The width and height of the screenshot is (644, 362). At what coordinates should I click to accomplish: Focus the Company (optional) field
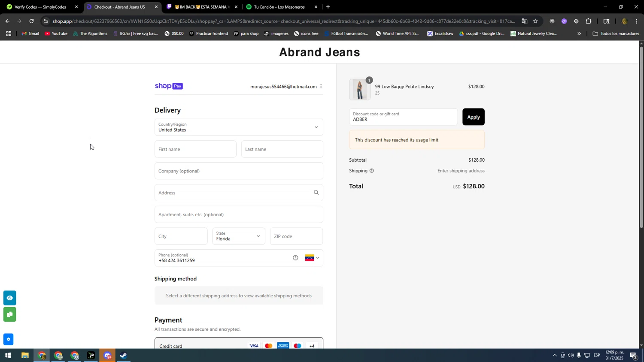(239, 171)
